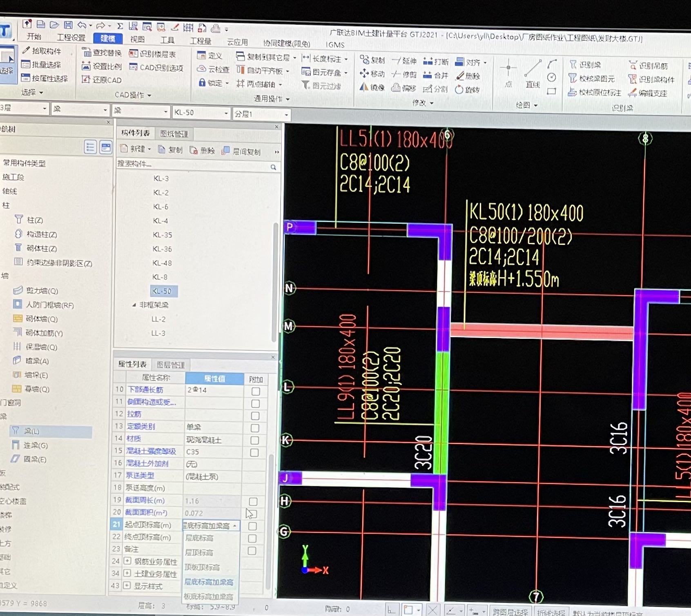Toggle 附加 checkbox for 侧面构造 row

(x=256, y=404)
